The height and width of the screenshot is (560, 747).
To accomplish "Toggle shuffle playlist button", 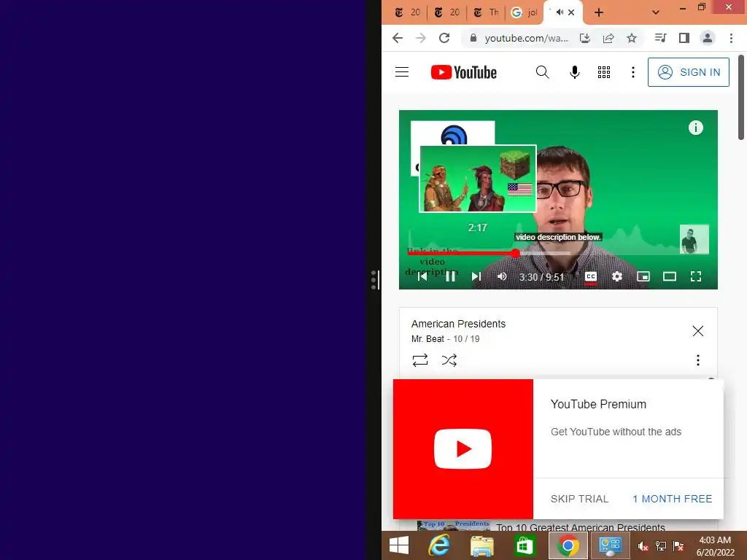I will click(449, 360).
